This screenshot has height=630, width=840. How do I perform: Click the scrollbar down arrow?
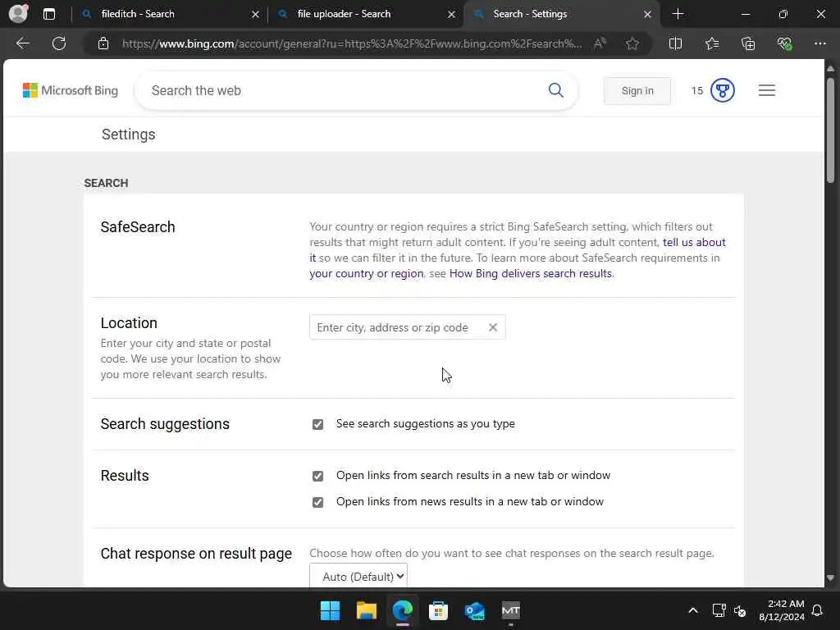coord(830,578)
